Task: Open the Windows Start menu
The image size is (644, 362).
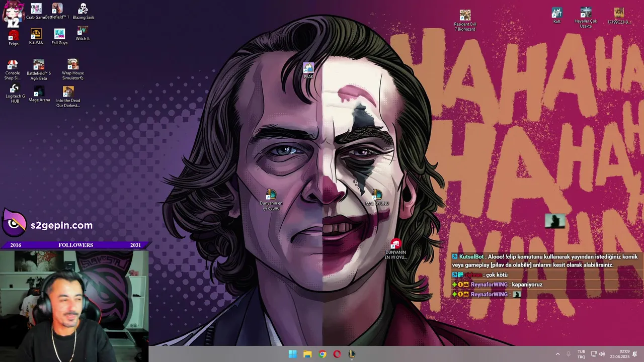Action: [292, 354]
